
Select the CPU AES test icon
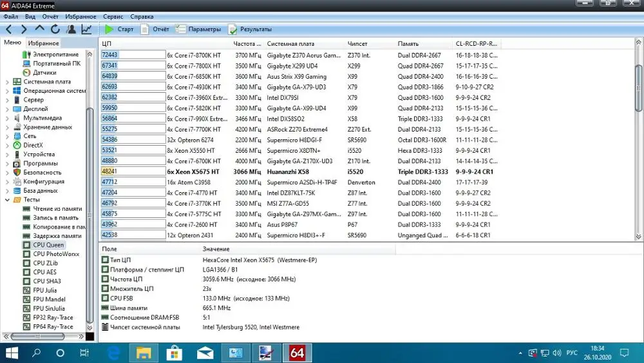tap(26, 272)
